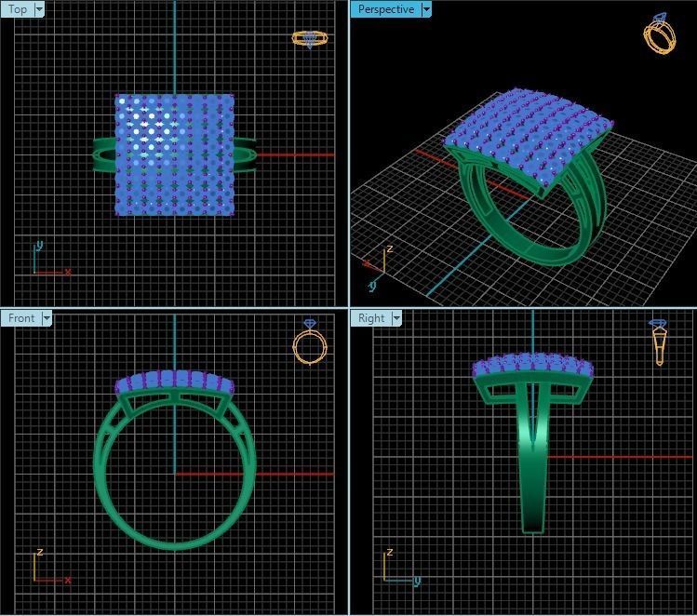The width and height of the screenshot is (697, 616).
Task: Click the Top viewport title label
Action: tap(18, 9)
